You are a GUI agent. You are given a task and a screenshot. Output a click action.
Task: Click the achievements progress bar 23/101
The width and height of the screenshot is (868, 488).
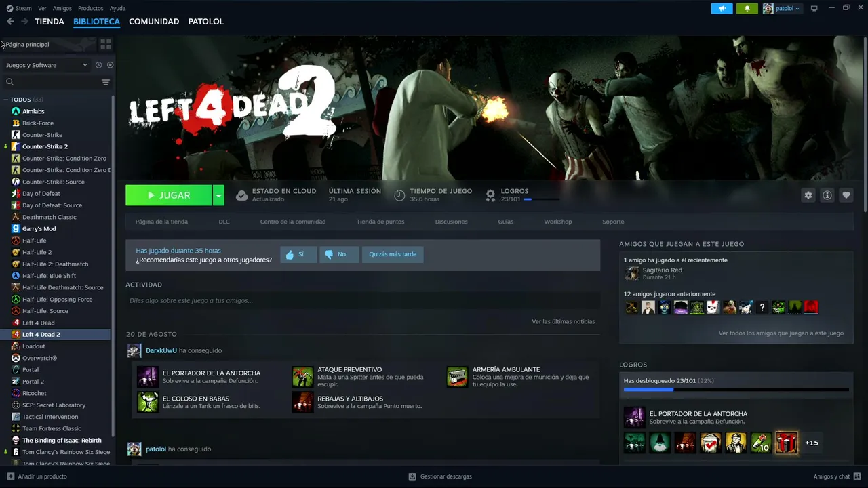736,390
